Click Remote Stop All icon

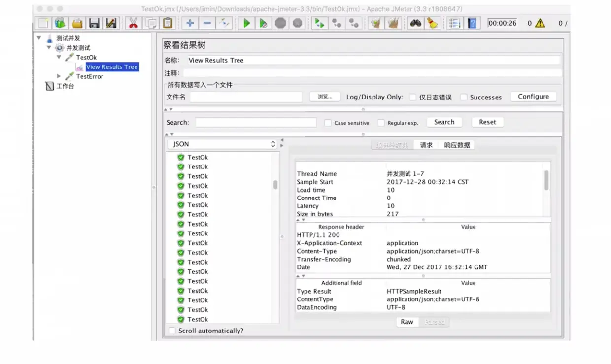coord(337,23)
